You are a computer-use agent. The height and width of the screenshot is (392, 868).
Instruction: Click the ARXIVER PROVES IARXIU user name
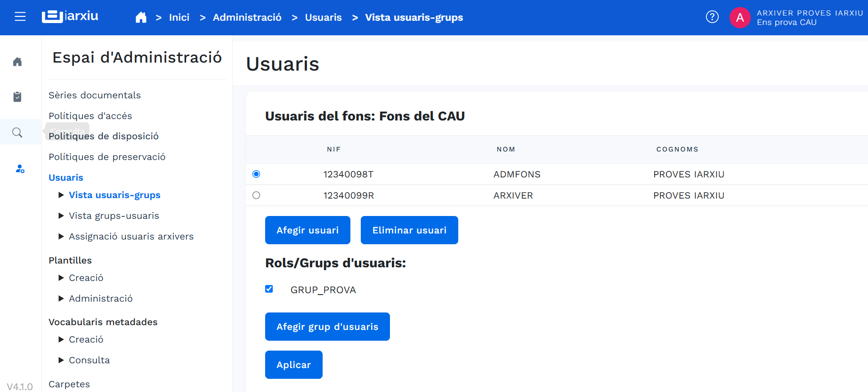(x=810, y=13)
